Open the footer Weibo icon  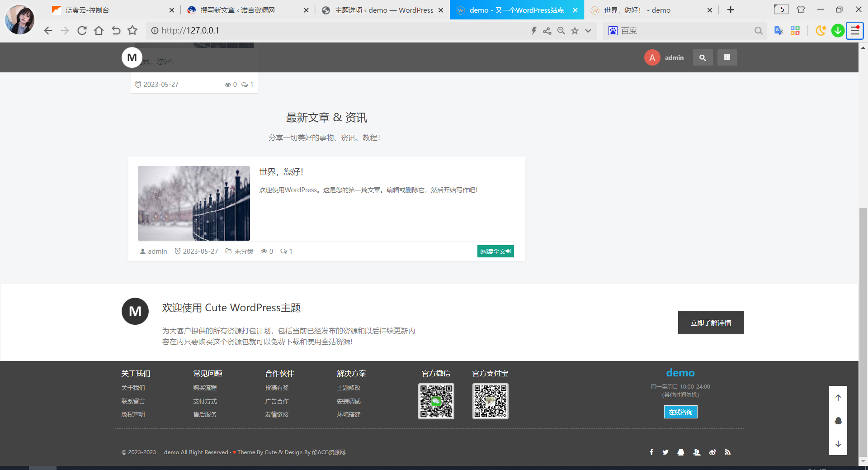coord(712,452)
